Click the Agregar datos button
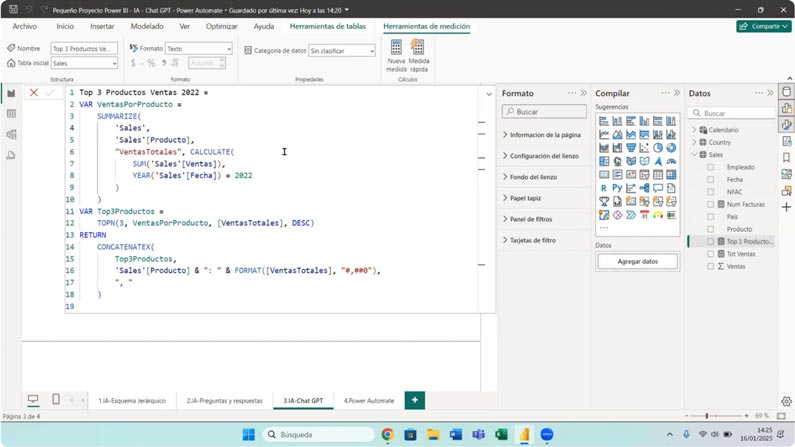Image resolution: width=795 pixels, height=447 pixels. (x=637, y=261)
